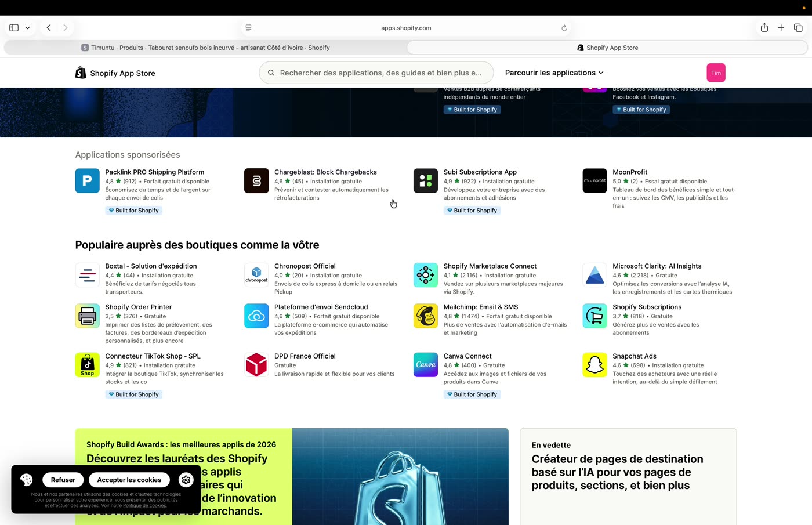Screen dimensions: 812x525
Task: Open the Snapchat Ads app icon
Action: click(x=594, y=365)
